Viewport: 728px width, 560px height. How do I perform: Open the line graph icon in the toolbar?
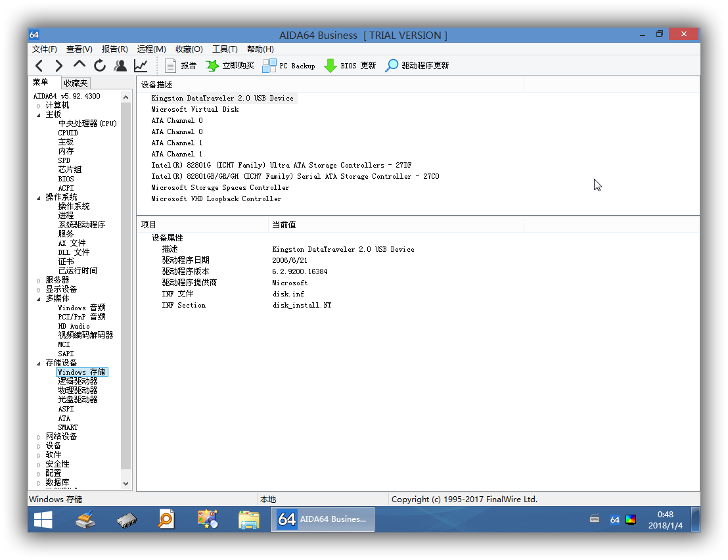tap(141, 66)
